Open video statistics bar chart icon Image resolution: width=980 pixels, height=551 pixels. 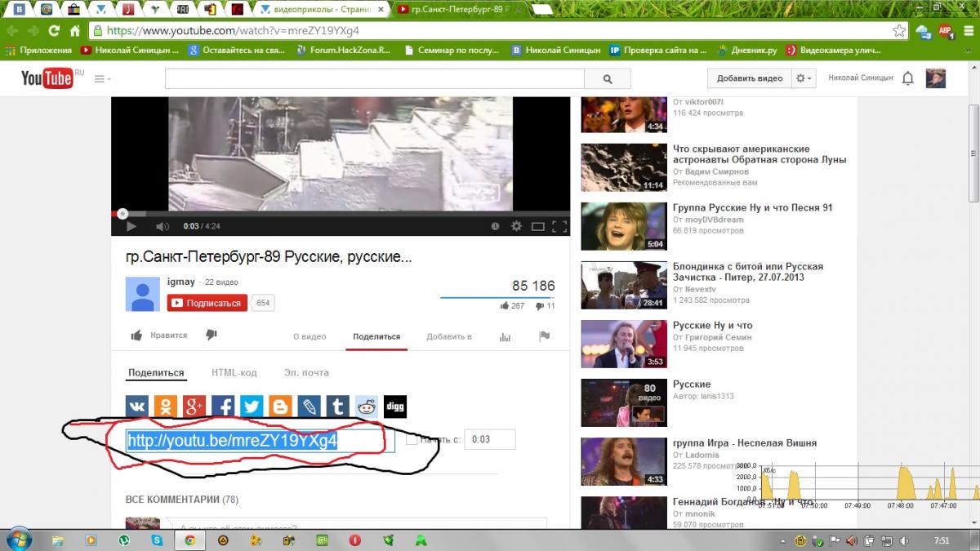click(x=505, y=336)
